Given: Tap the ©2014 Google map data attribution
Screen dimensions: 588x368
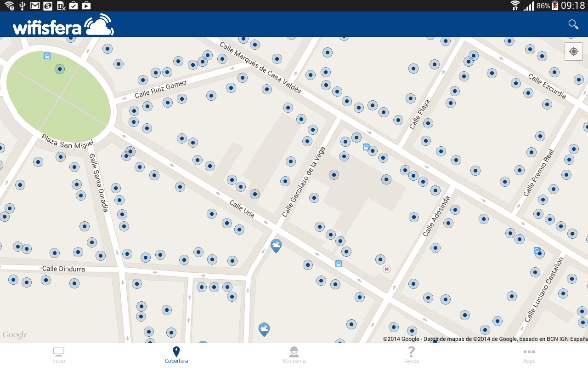Looking at the screenshot, I should click(x=486, y=339).
